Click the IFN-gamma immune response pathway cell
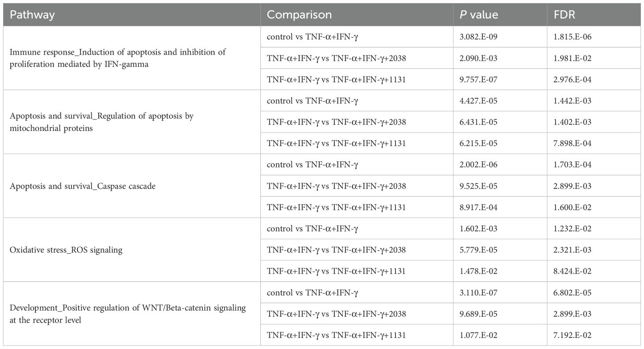Screen dimensions: 644x349 tap(117, 57)
